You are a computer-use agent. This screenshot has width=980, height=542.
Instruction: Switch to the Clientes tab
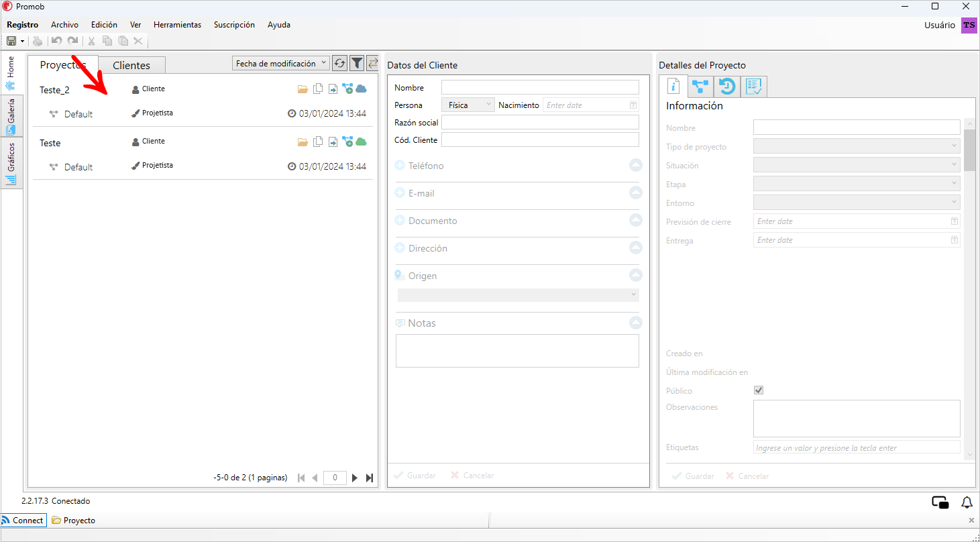coord(131,65)
